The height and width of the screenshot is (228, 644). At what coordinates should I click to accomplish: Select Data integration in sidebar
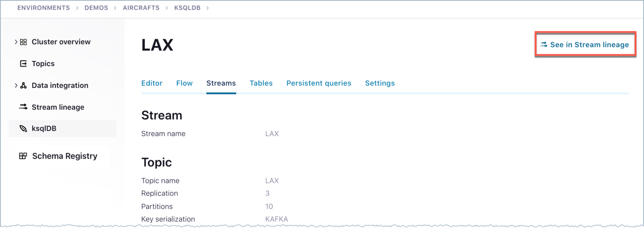coord(60,86)
